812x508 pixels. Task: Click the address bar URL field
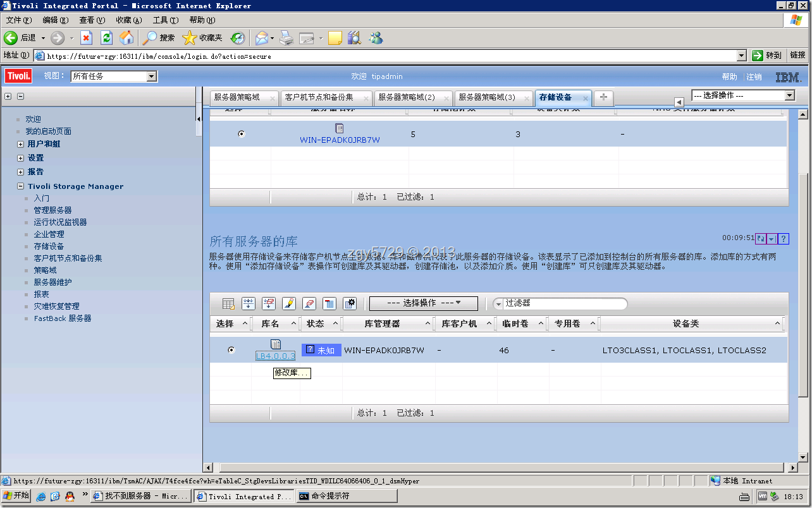point(390,56)
